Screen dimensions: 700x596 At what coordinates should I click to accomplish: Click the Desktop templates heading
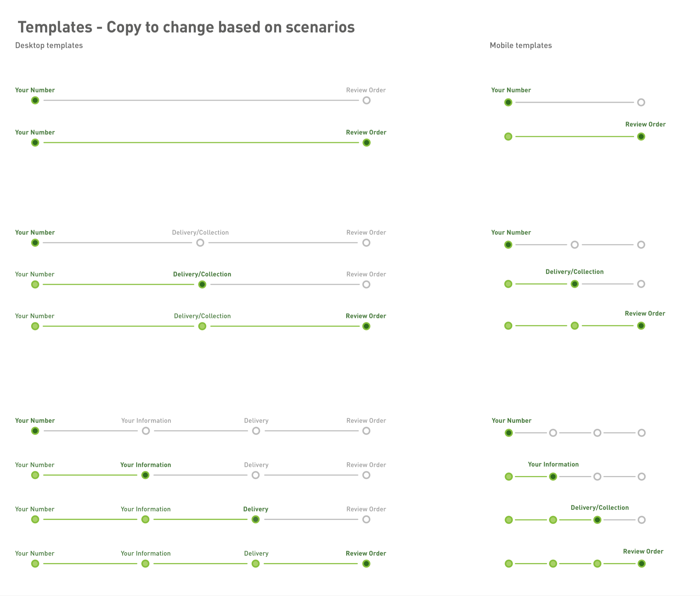49,46
